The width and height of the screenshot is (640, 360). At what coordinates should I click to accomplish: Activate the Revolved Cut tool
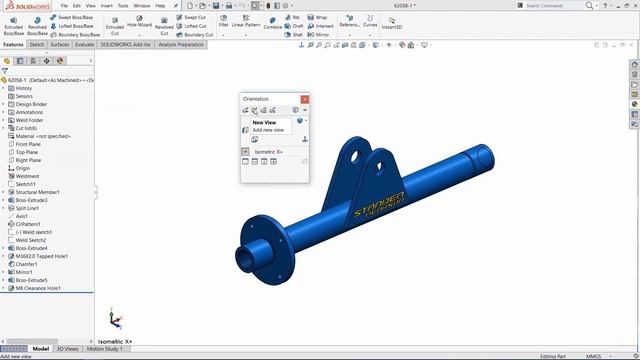tap(164, 26)
